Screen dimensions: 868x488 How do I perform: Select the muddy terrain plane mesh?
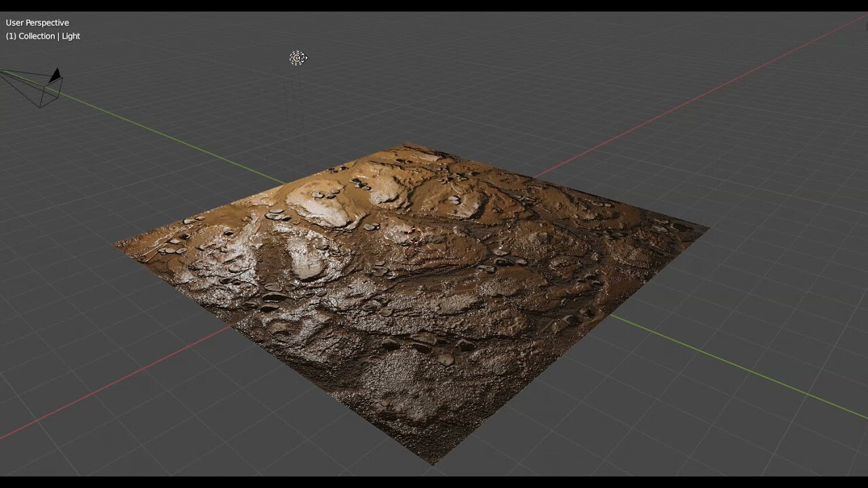pyautogui.click(x=407, y=305)
